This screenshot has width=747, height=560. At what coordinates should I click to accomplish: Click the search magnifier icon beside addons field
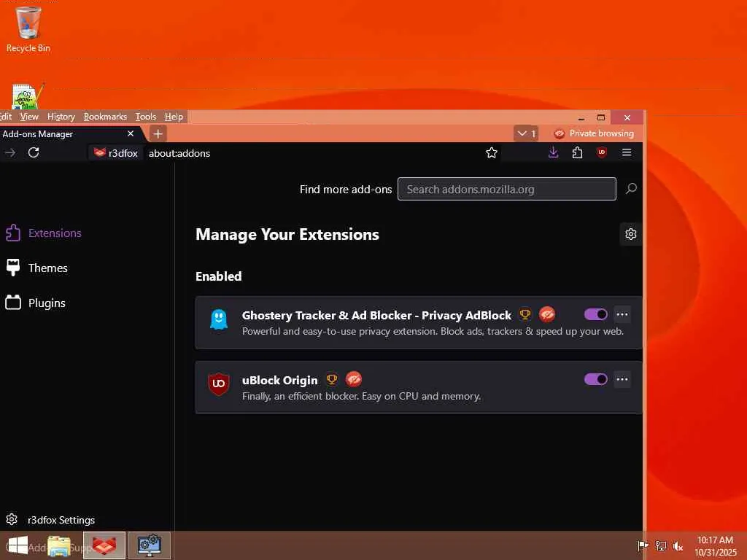631,189
